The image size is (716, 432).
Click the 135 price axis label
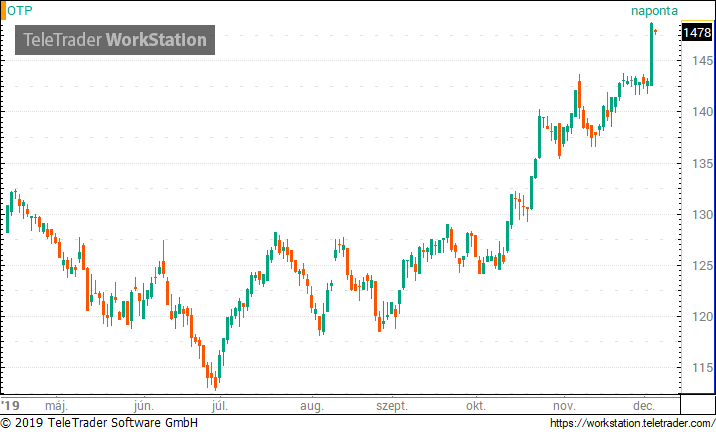702,163
